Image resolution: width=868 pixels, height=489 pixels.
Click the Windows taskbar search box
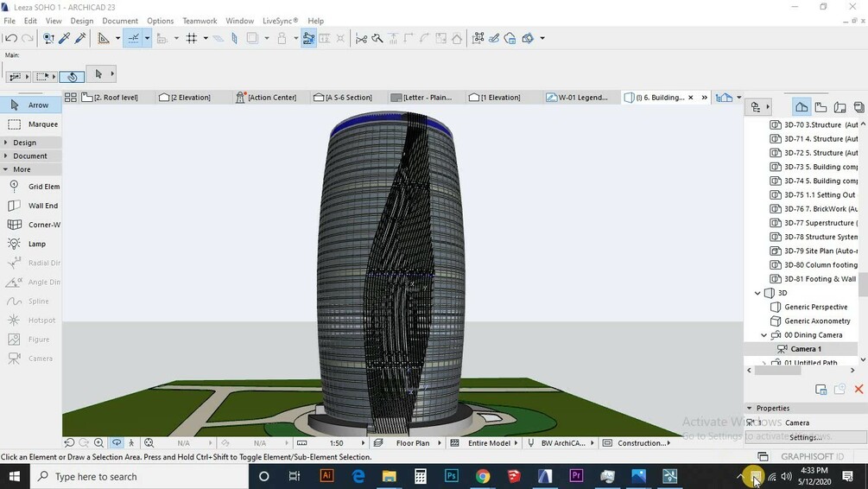138,476
